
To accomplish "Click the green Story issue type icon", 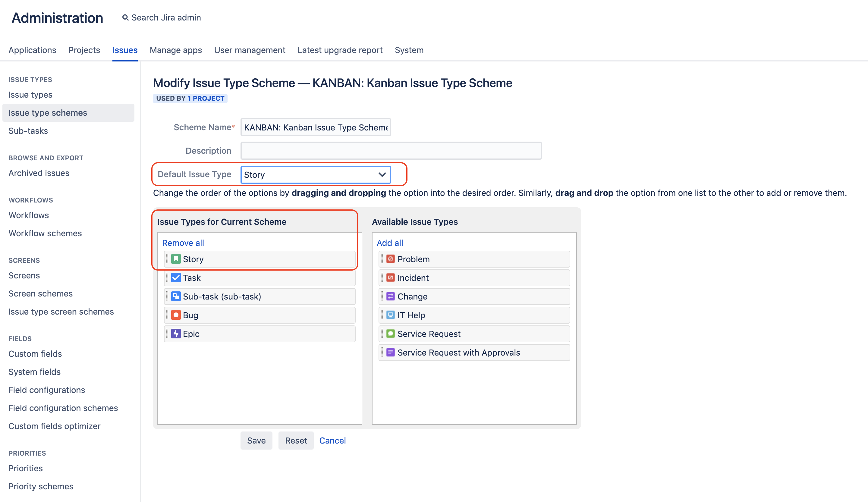I will pos(176,259).
